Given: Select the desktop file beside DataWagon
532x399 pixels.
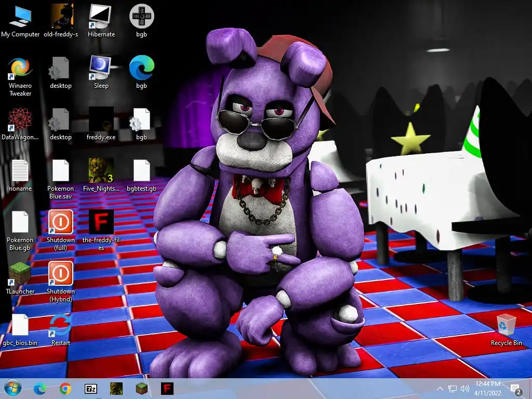Looking at the screenshot, I should pos(61,124).
